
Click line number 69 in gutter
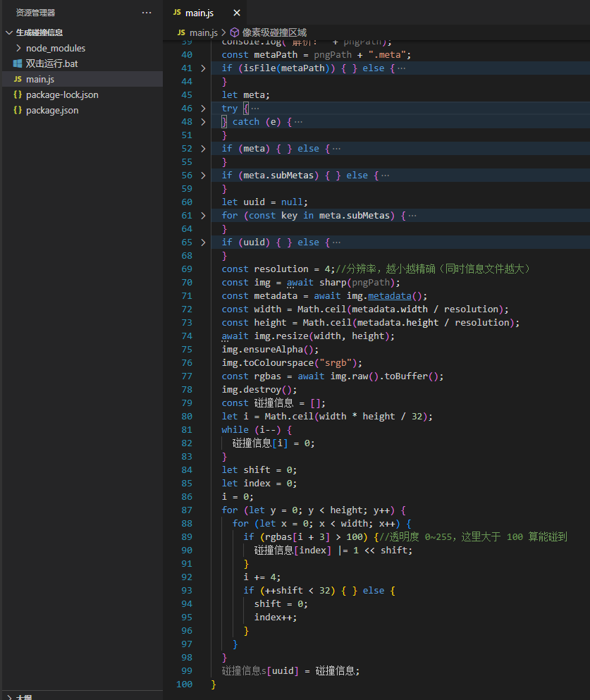[187, 269]
